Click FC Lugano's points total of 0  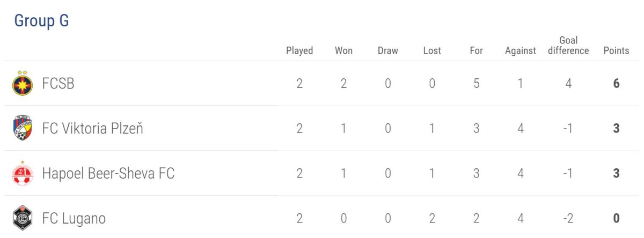(616, 219)
